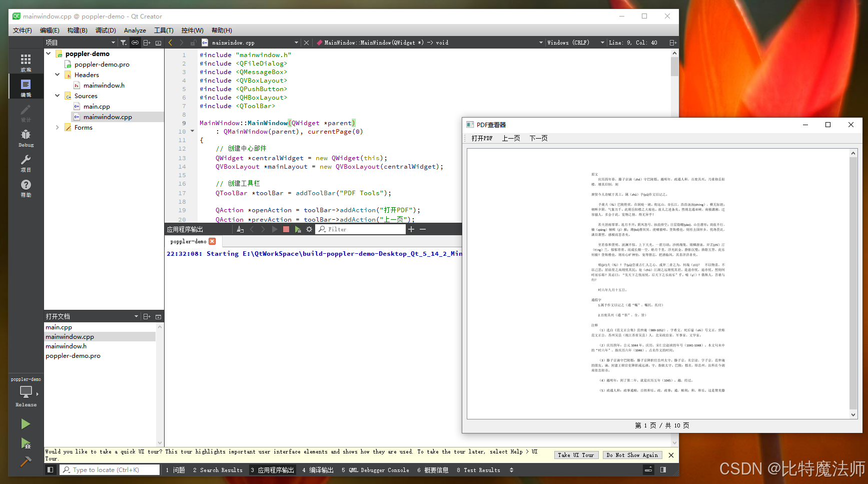Re-run with the output pane run icon
Image resolution: width=868 pixels, height=484 pixels.
(x=275, y=229)
